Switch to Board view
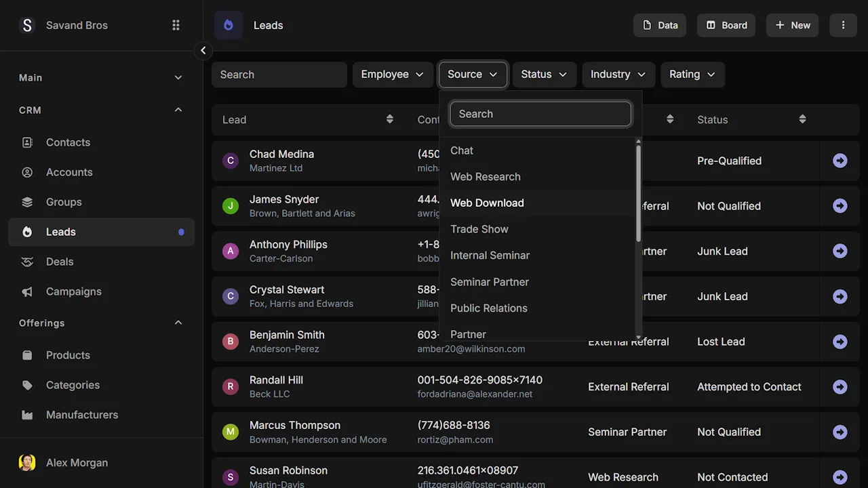The width and height of the screenshot is (868, 488). click(726, 25)
